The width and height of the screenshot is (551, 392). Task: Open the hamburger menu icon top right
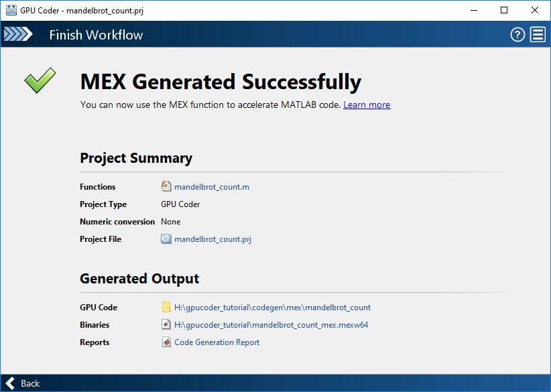click(538, 34)
